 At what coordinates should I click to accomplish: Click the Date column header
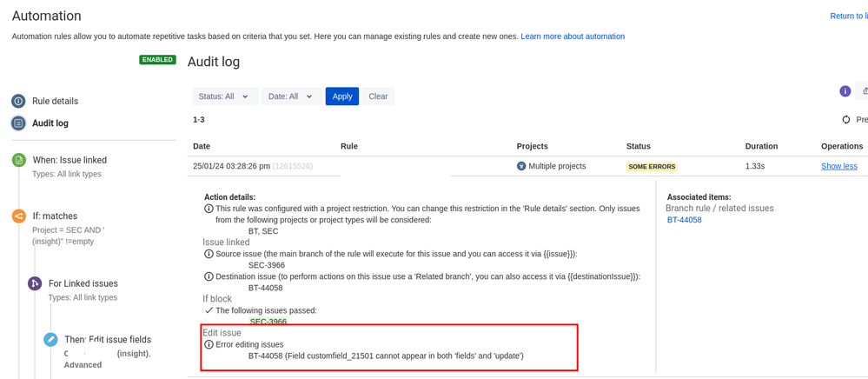tap(202, 146)
